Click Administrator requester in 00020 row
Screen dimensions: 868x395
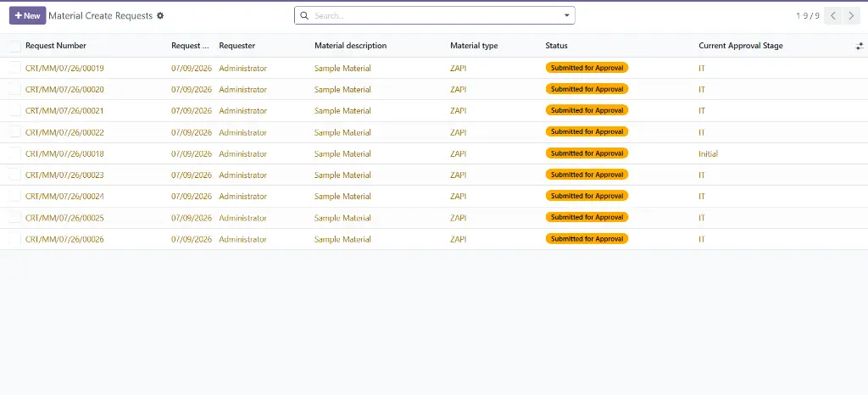(x=243, y=90)
